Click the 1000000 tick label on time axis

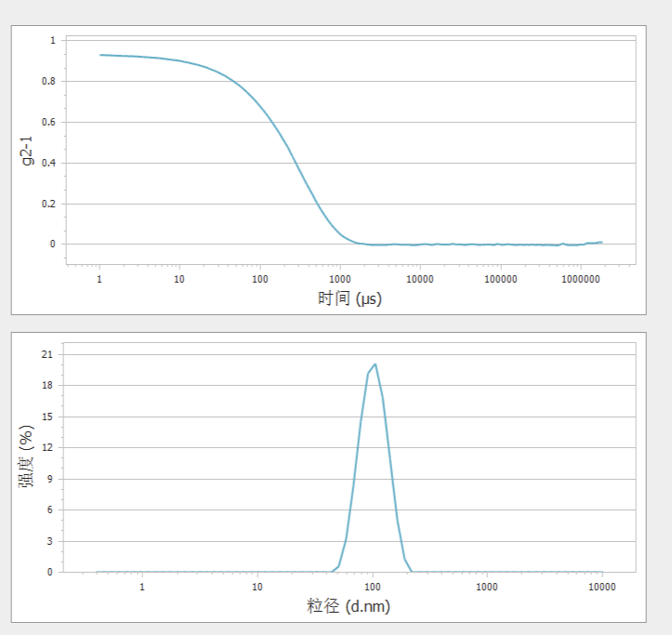click(x=581, y=278)
